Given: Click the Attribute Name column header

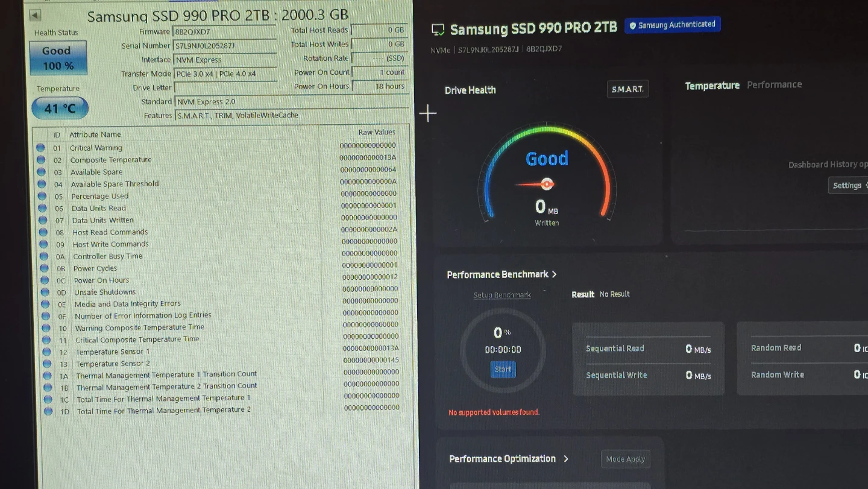Looking at the screenshot, I should [x=95, y=134].
